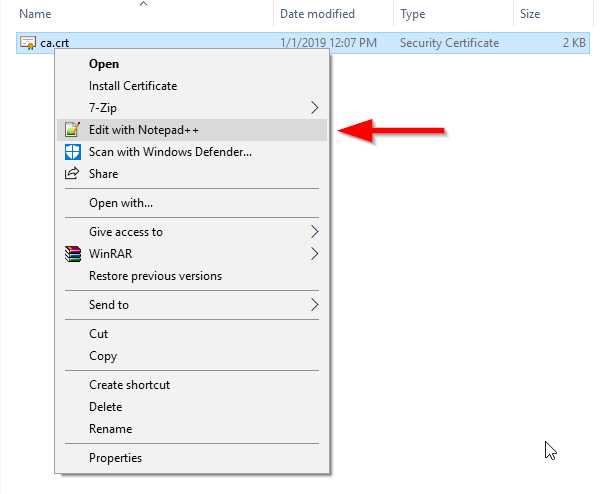This screenshot has height=494, width=616.
Task: Select the WinRAR menu entry
Action: point(192,254)
